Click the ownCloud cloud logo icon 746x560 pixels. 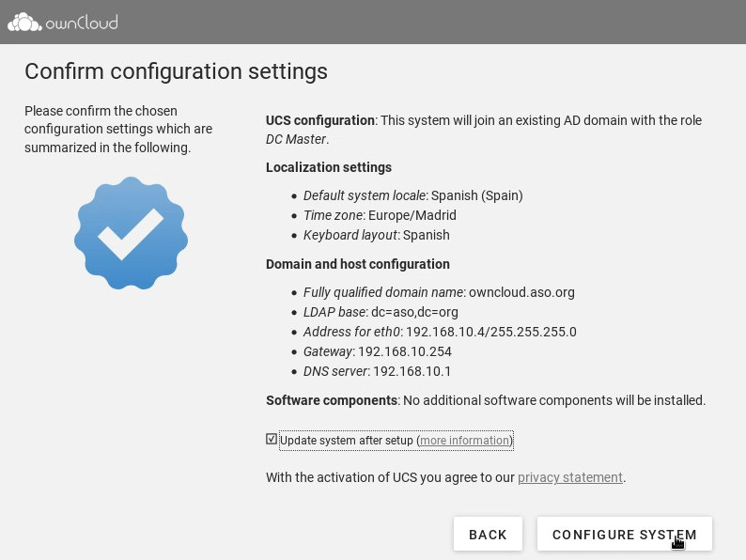click(x=24, y=23)
